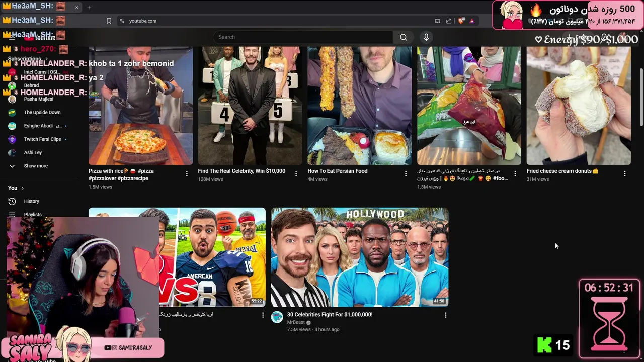Click 'Find The Real Celebrity, Win $10,000' title

coord(242,171)
